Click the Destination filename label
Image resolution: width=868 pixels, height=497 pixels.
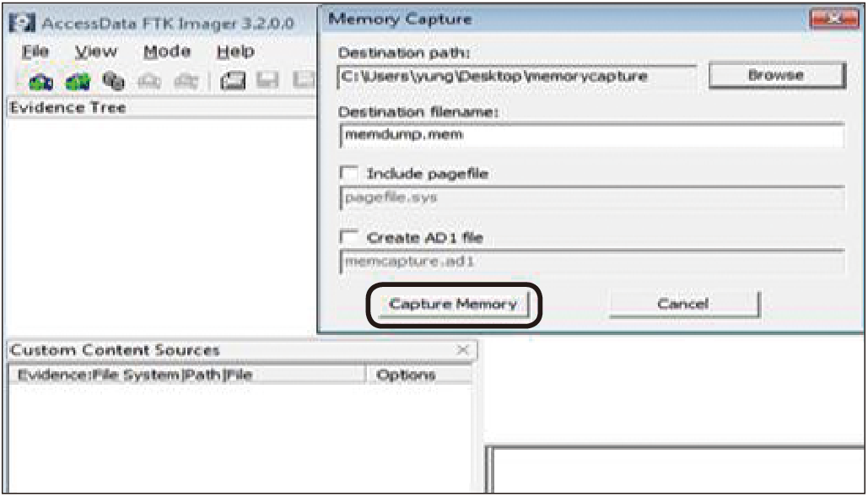pos(418,111)
